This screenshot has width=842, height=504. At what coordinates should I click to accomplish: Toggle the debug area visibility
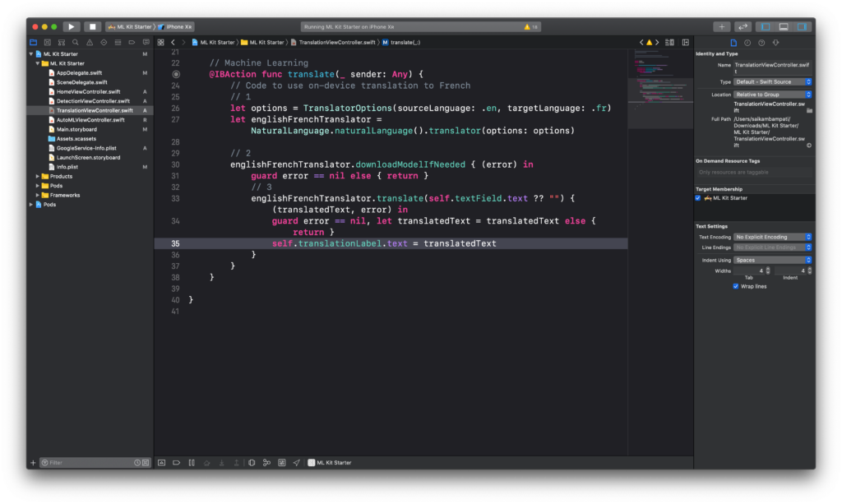coord(784,26)
